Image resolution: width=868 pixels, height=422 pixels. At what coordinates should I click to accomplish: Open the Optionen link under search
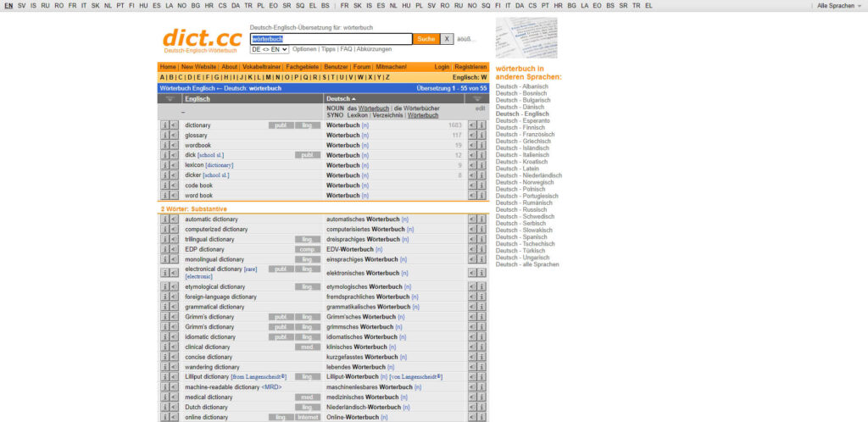[304, 49]
